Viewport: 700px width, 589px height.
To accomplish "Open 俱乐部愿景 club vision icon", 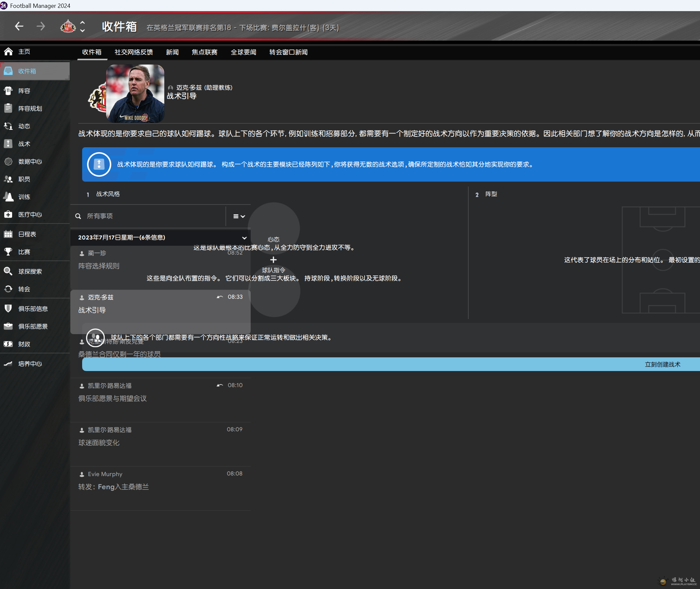I will tap(9, 326).
